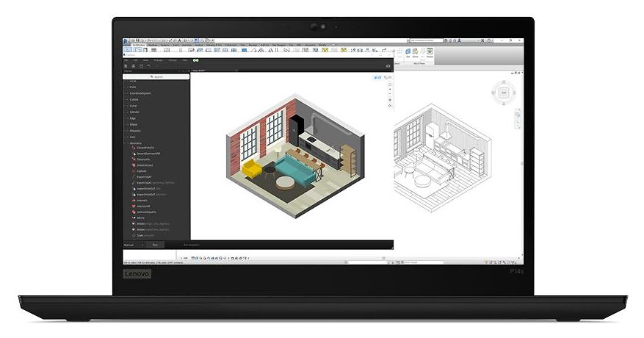
Task: Open the Packages menu in Dynamo
Action: click(x=159, y=60)
